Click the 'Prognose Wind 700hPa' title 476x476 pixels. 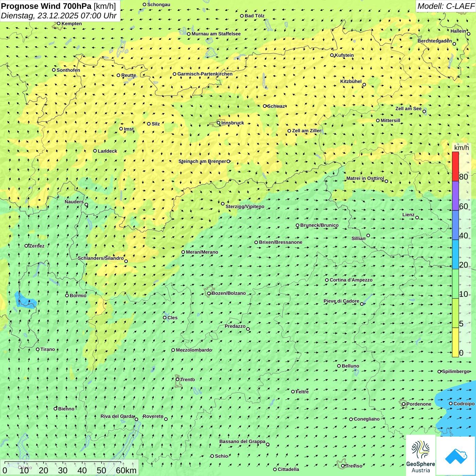click(x=46, y=6)
